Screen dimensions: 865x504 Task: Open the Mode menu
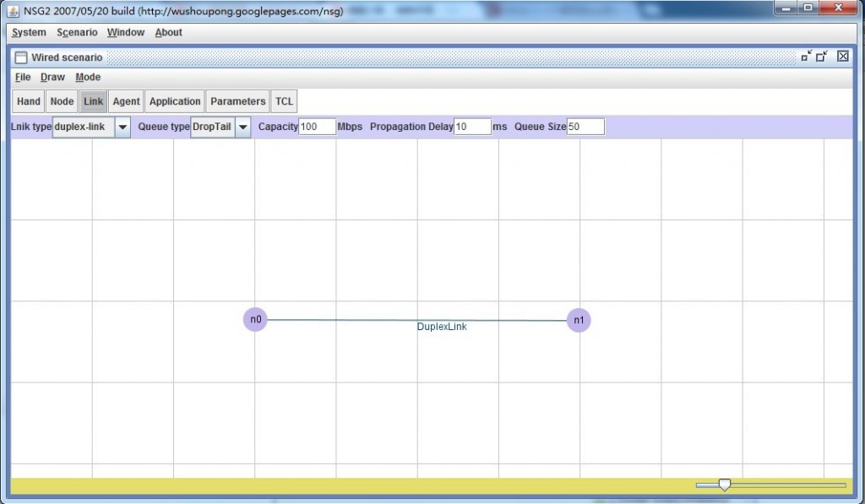click(88, 77)
